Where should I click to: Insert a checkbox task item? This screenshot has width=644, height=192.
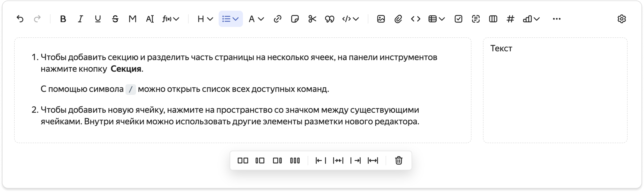(458, 19)
